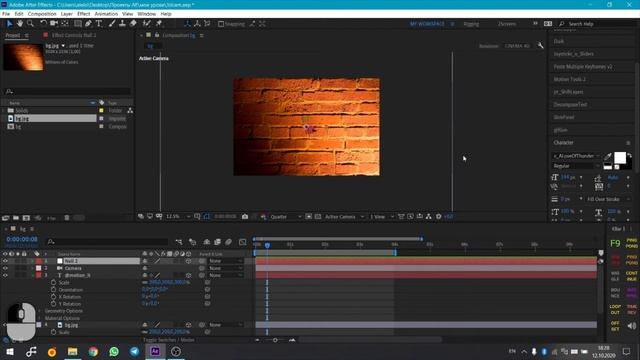
Task: Select the Puppet Pin tool
Action: point(159,24)
